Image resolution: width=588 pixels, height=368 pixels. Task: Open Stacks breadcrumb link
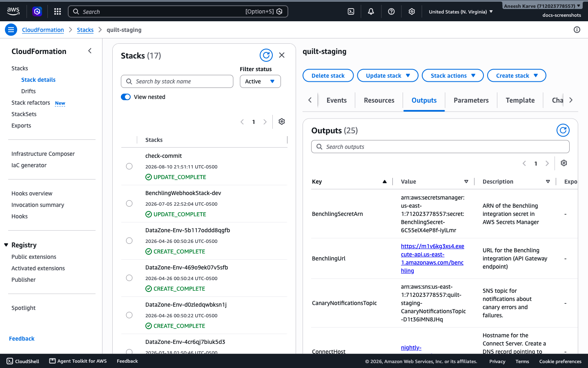coord(85,30)
